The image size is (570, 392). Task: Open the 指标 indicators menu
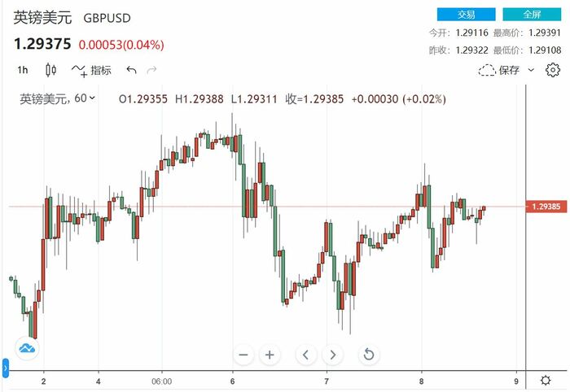pos(91,70)
